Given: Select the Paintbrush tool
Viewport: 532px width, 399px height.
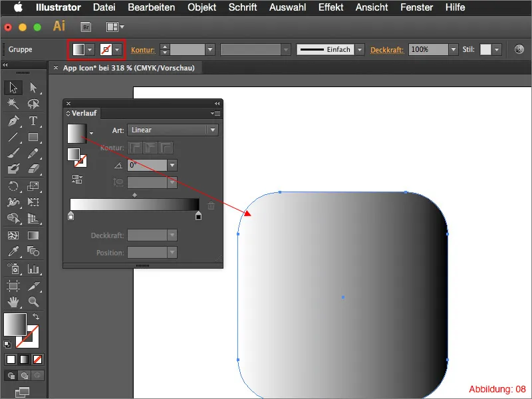Looking at the screenshot, I should point(13,153).
